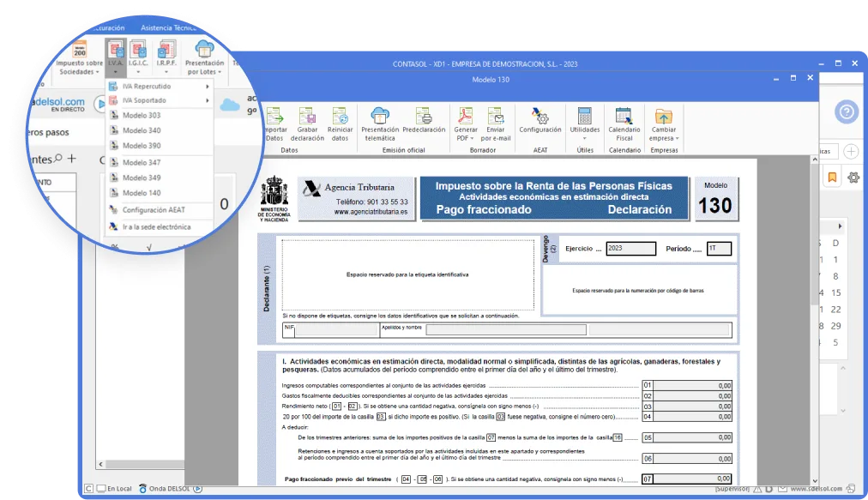Click the Configuración AEAT menu icon
Screen dimensions: 868x500
coord(114,210)
